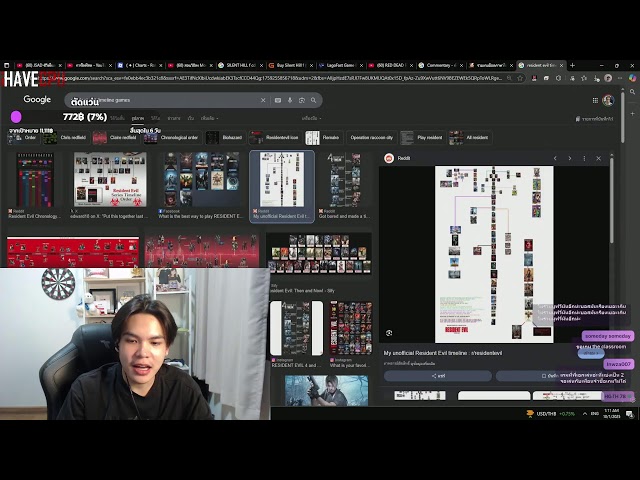Open Resident Evil Then and Now thumbnail
The height and width of the screenshot is (480, 640).
tap(319, 253)
